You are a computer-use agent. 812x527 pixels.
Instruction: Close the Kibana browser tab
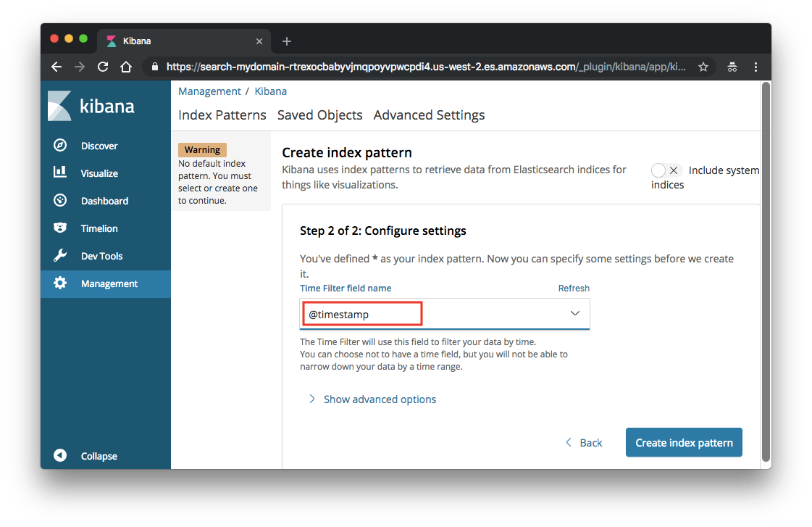259,41
